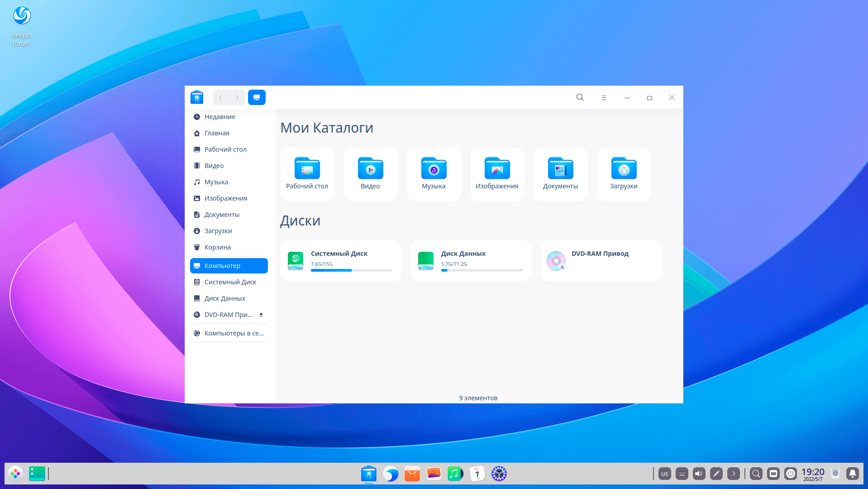The image size is (868, 489).
Task: Select Компьютер in the sidebar
Action: click(229, 266)
